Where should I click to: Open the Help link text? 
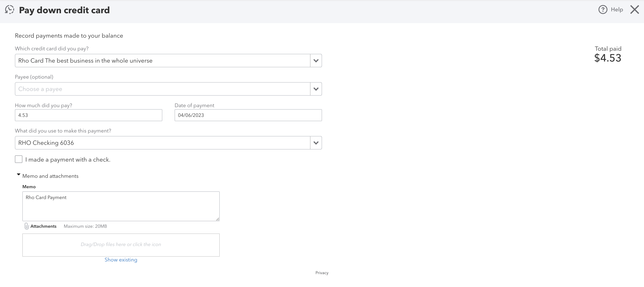(617, 10)
